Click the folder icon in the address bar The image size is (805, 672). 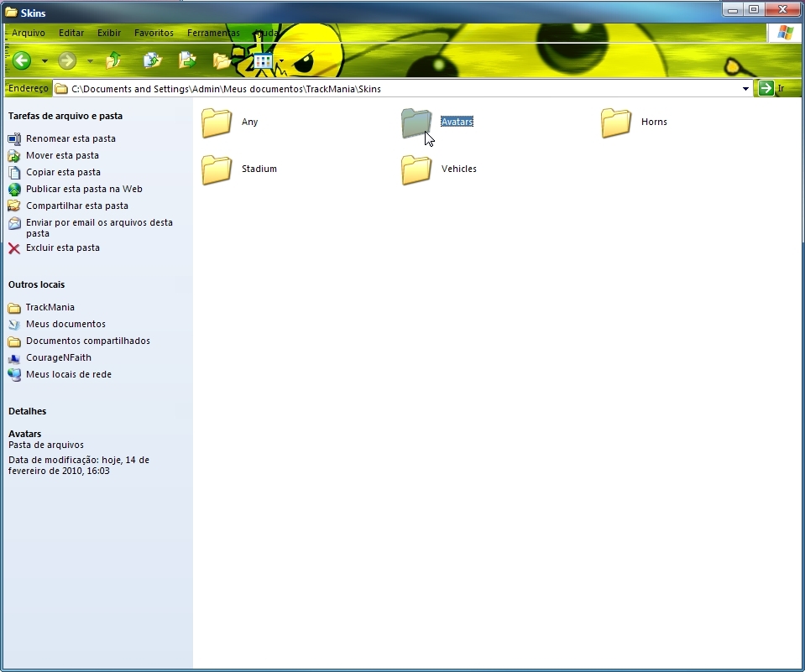tap(61, 89)
